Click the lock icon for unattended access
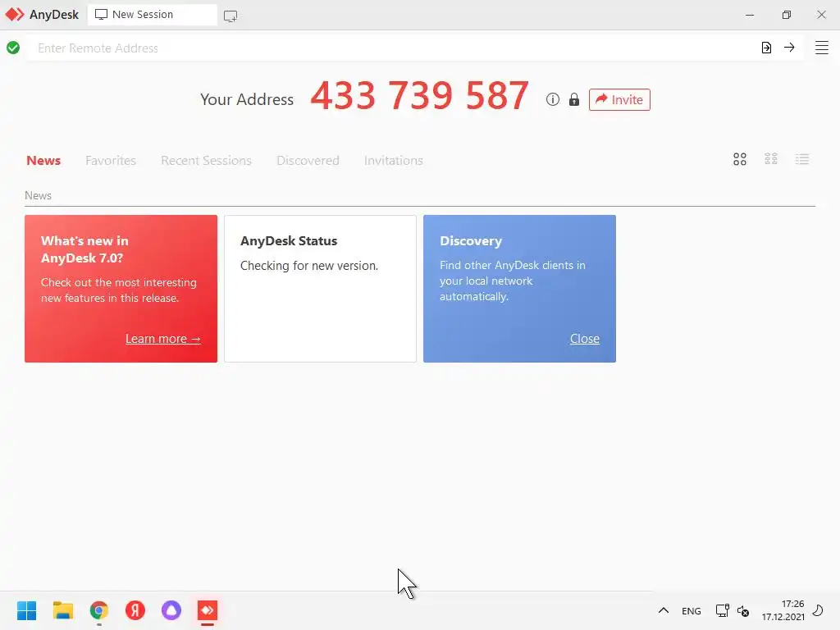 pos(573,99)
